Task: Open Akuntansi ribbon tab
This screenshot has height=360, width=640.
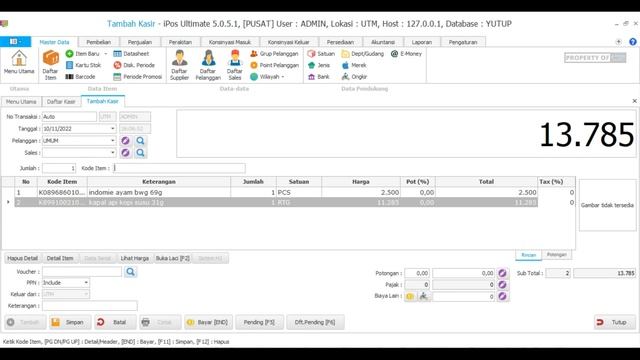Action: [x=382, y=42]
